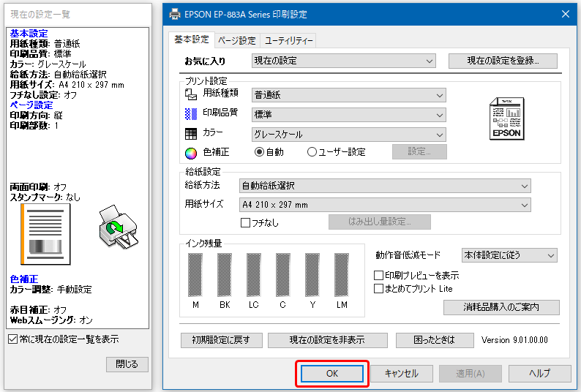The height and width of the screenshot is (392, 581).
Task: Click 現在の設定を非表示 button
Action: [x=327, y=340]
